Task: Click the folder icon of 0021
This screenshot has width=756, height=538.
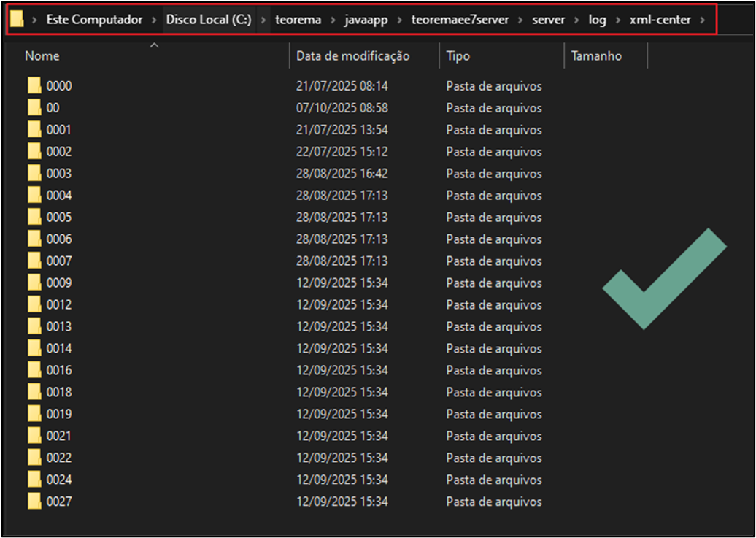Action: pyautogui.click(x=34, y=436)
